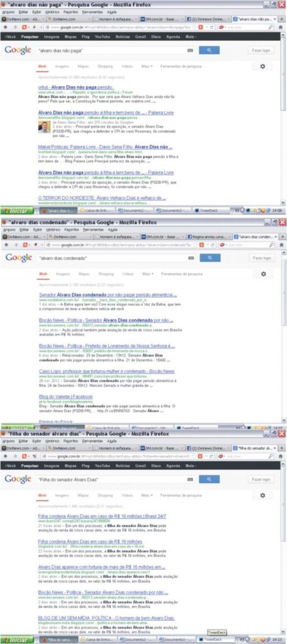The height and width of the screenshot is (644, 287).
Task: Click Fazer login in the top window
Action: pyautogui.click(x=261, y=50)
